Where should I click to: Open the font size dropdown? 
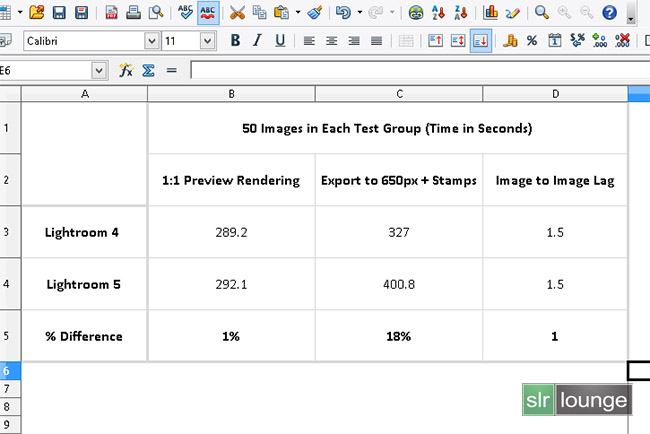coord(208,41)
